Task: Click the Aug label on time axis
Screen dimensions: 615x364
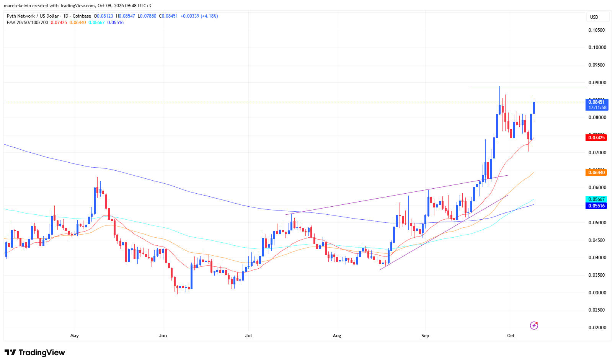Action: [x=337, y=336]
